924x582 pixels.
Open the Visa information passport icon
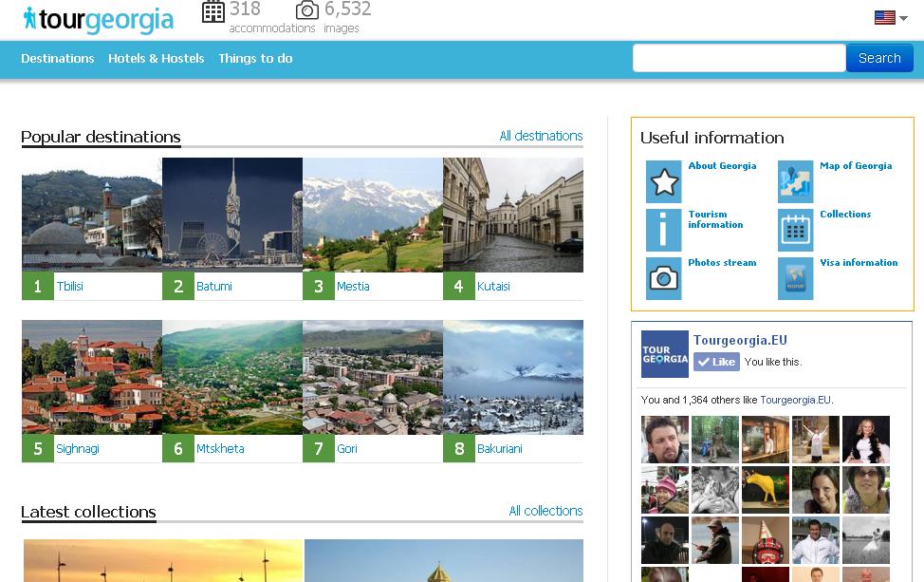click(x=795, y=278)
